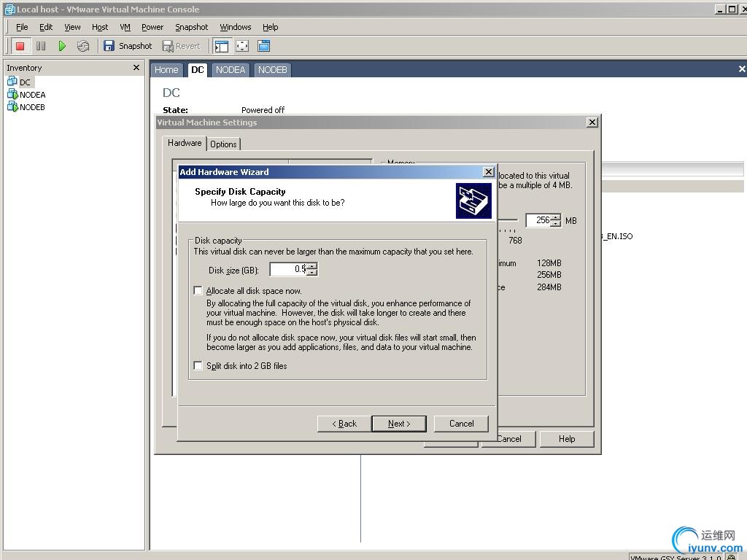747x560 pixels.
Task: Decrease disk size with spinner down arrow
Action: point(311,273)
